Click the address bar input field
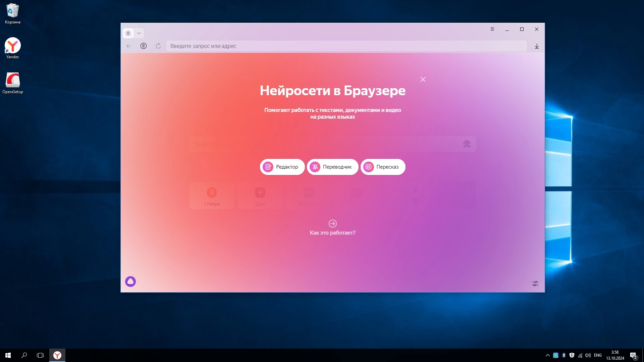The width and height of the screenshot is (644, 362). (345, 46)
